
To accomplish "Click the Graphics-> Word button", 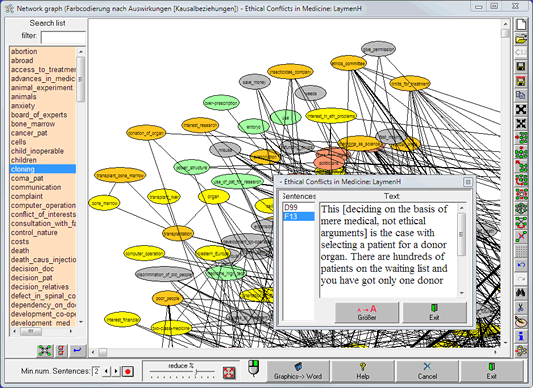I will coord(298,371).
